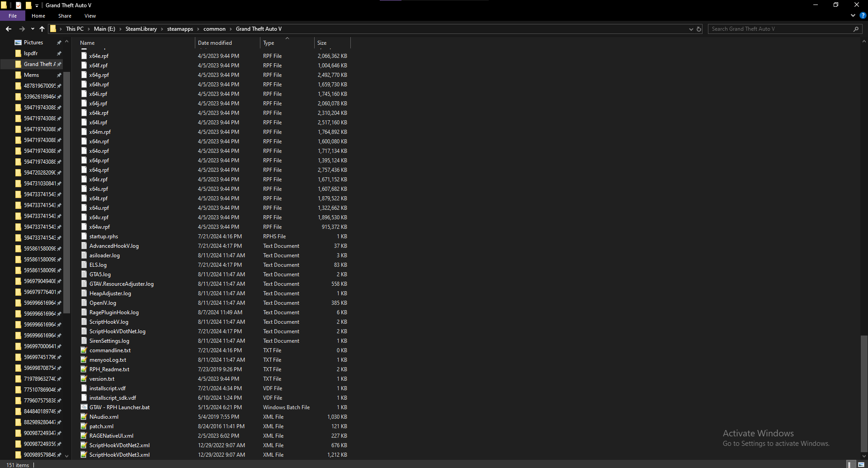Select the patch.xml file icon
The image size is (868, 468).
click(84, 426)
